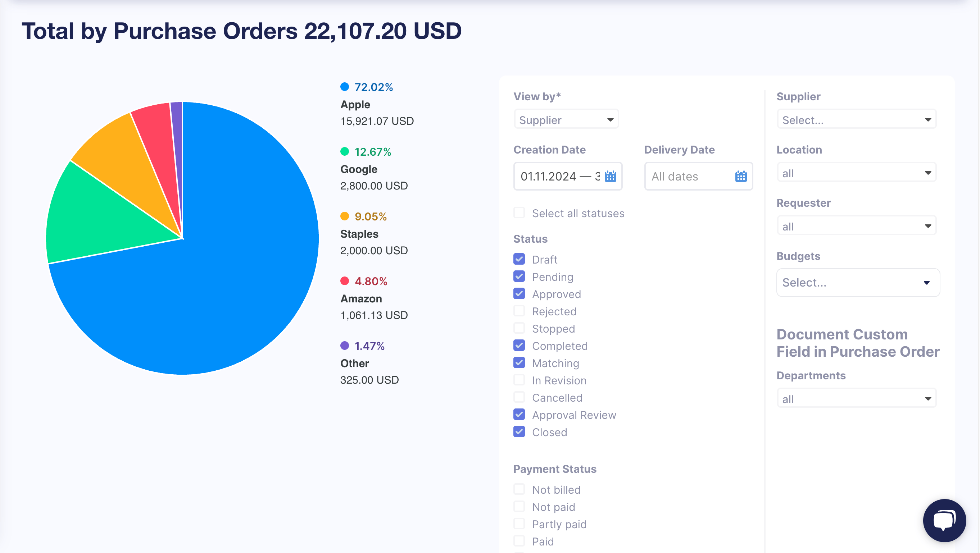This screenshot has height=553, width=980.
Task: Open the Location filter dropdown
Action: (x=856, y=173)
